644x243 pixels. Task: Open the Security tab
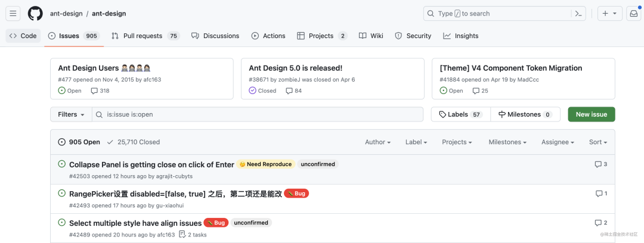pos(413,36)
